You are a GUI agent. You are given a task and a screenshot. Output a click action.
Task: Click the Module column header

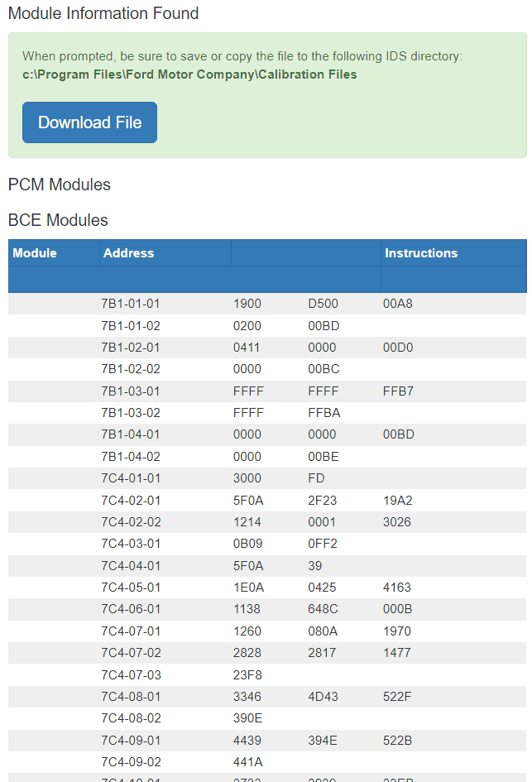click(35, 253)
